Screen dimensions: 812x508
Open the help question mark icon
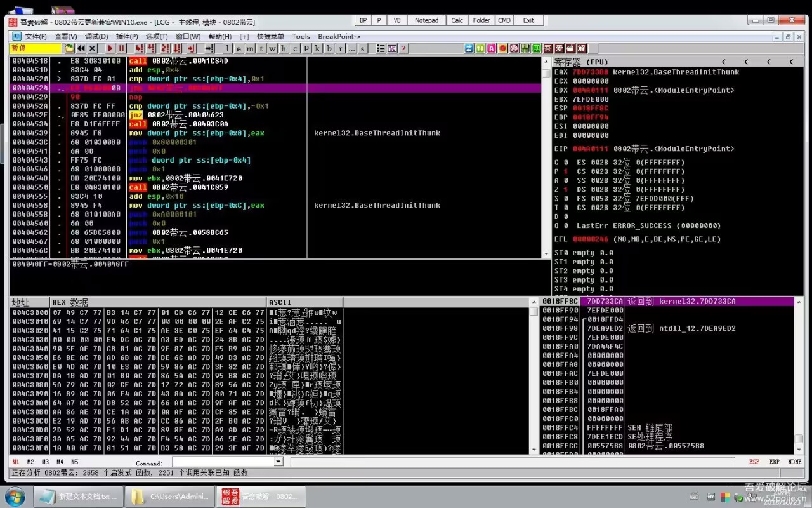point(403,48)
